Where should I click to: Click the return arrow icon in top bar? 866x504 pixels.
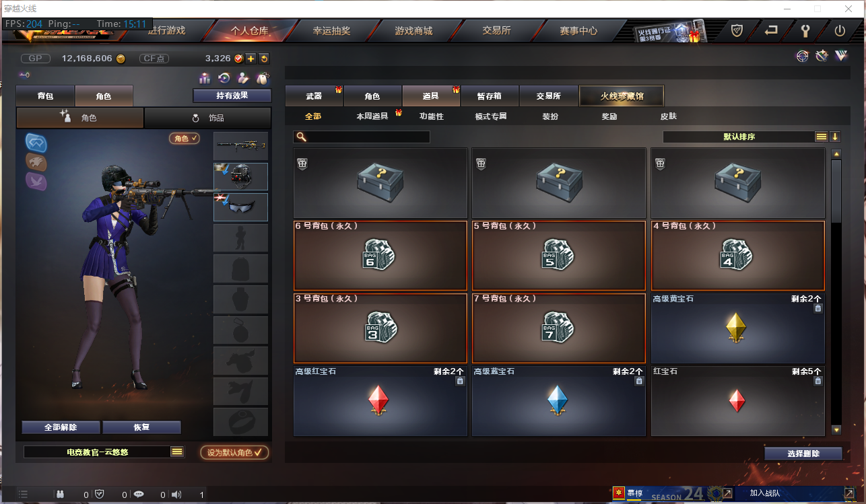coord(771,30)
